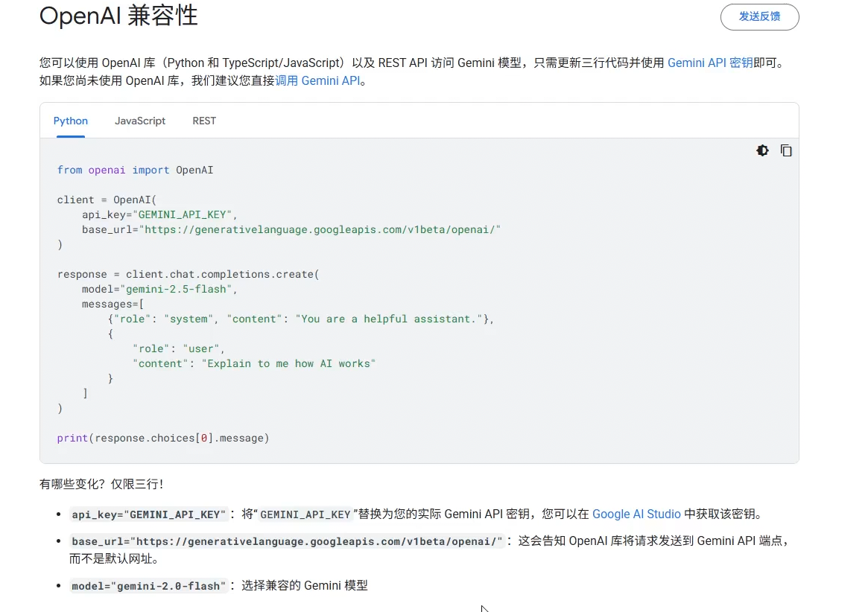This screenshot has width=868, height=612.
Task: Click the 发送反馈 button
Action: (x=759, y=16)
